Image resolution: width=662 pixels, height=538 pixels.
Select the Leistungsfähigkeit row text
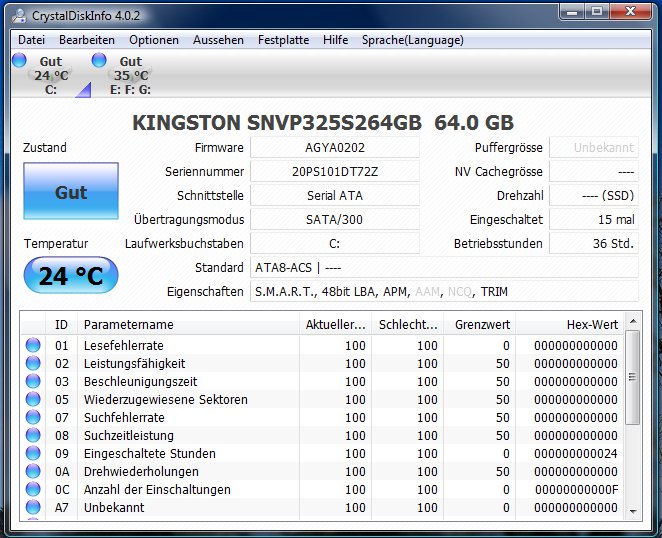point(135,364)
